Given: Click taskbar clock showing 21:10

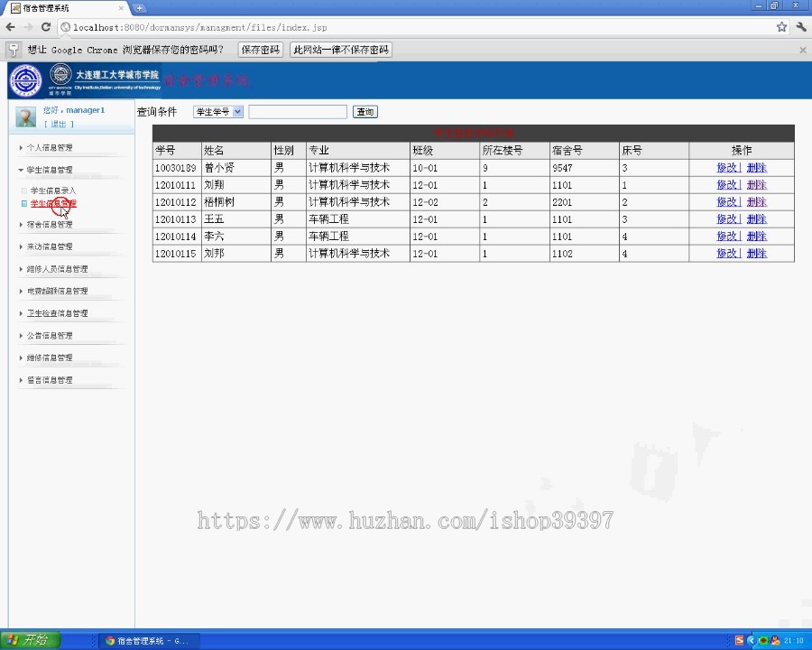Looking at the screenshot, I should [793, 641].
